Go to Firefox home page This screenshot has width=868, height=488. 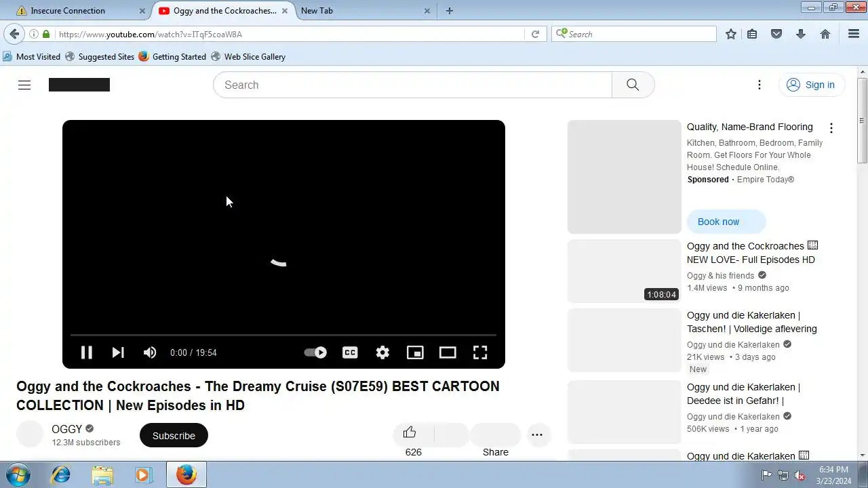pyautogui.click(x=825, y=34)
